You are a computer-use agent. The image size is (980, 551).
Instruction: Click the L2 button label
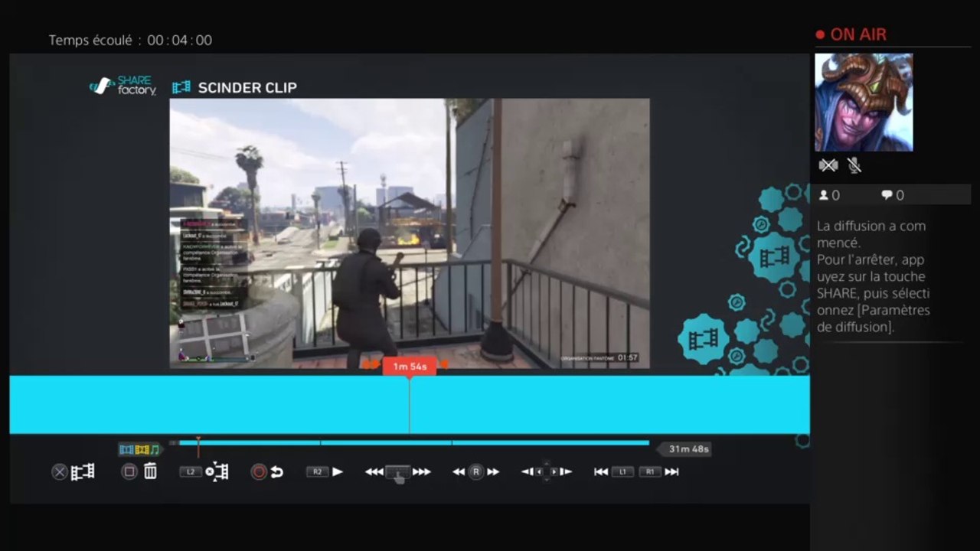pyautogui.click(x=191, y=472)
